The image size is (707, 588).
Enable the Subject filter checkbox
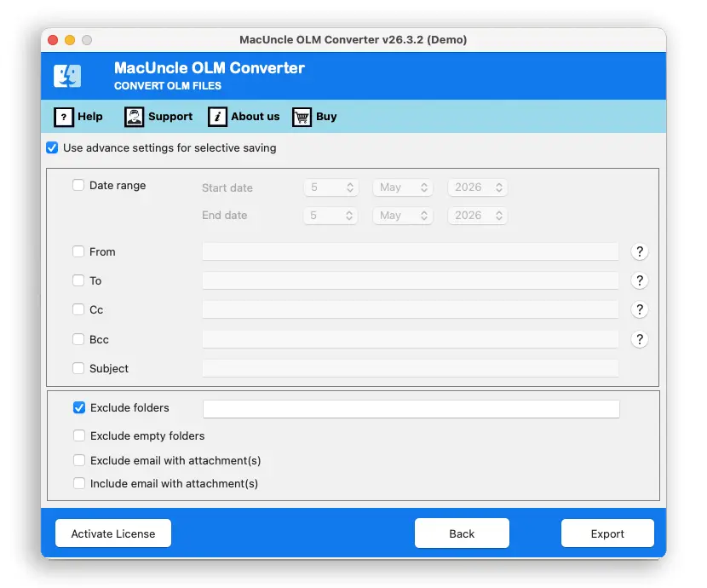[78, 368]
